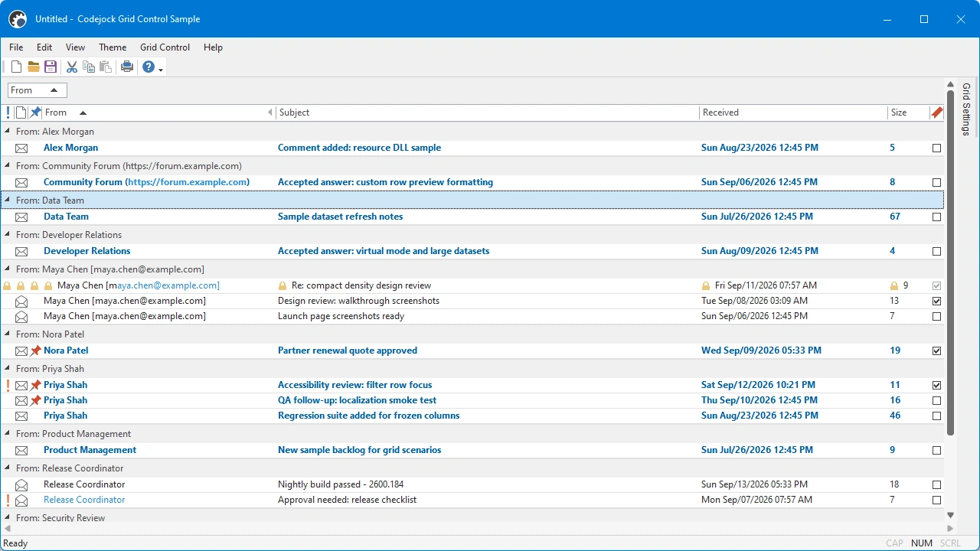Click the red pin on Nora Patel's row

point(35,350)
